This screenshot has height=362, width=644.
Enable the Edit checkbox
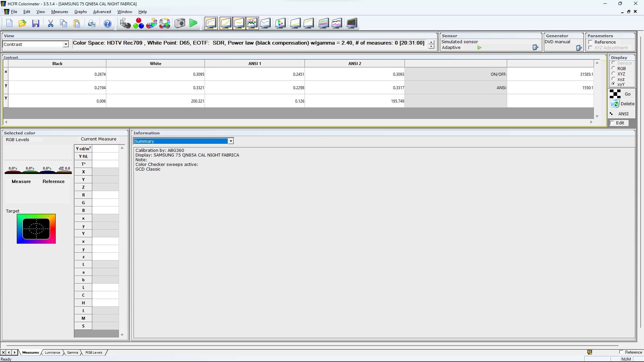(612, 123)
